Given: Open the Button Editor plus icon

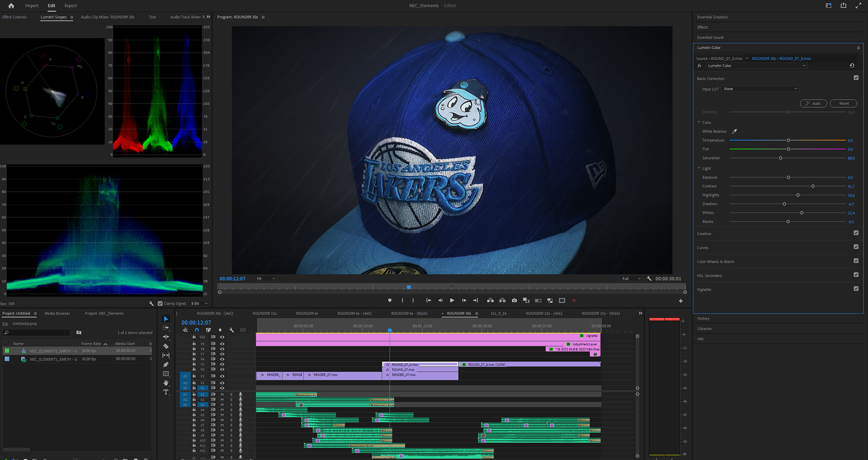Looking at the screenshot, I should coord(681,301).
